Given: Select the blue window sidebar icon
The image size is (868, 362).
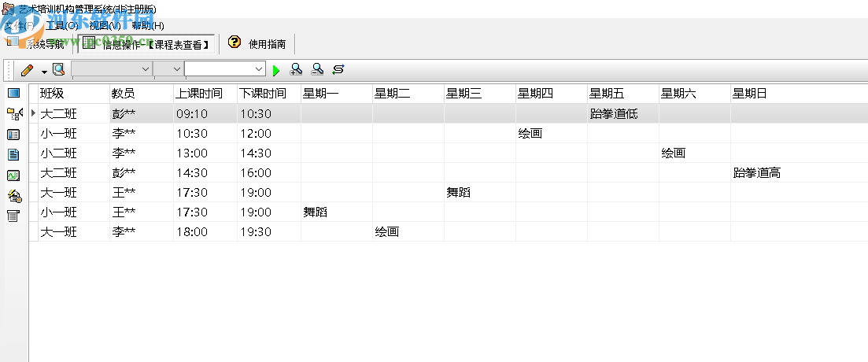Looking at the screenshot, I should (14, 93).
